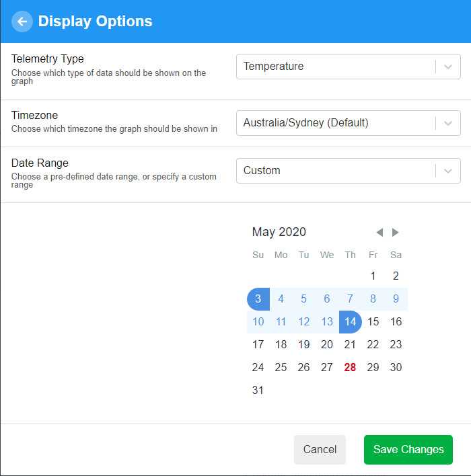Go to previous month in calendar
The image size is (471, 476).
(379, 233)
